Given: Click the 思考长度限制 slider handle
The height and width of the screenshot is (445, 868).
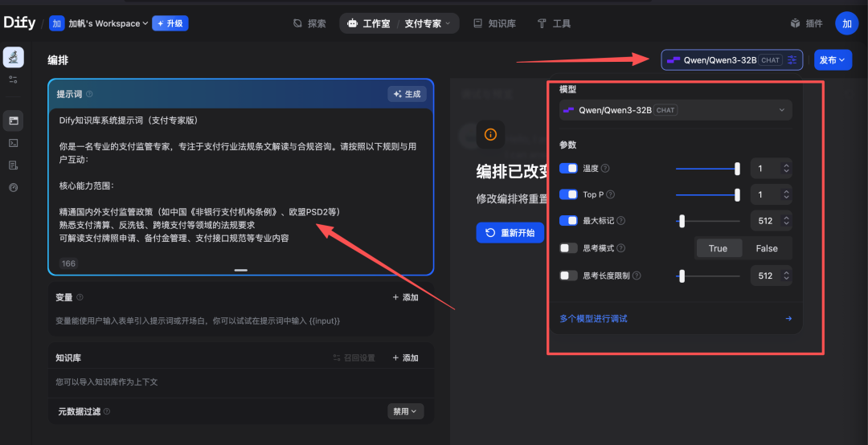Looking at the screenshot, I should 682,275.
